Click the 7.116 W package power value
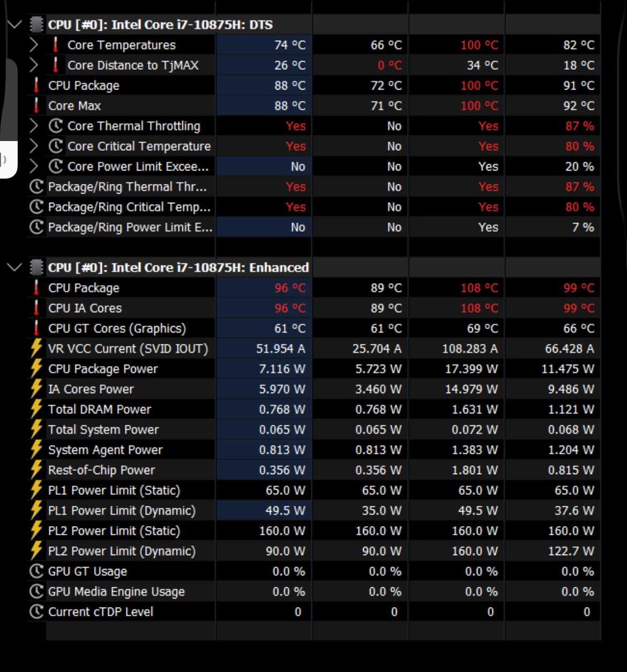The image size is (627, 672). coord(282,369)
